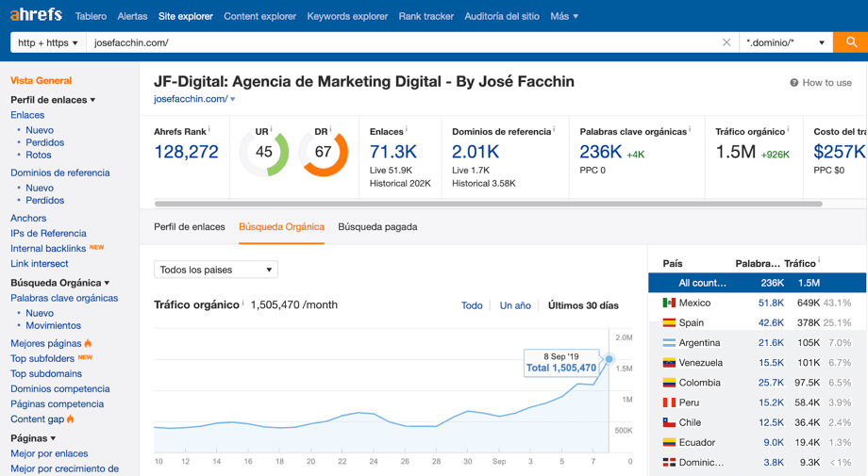Click the DR 67 gauge
Viewport: 868px width, 476px height.
pyautogui.click(x=324, y=152)
